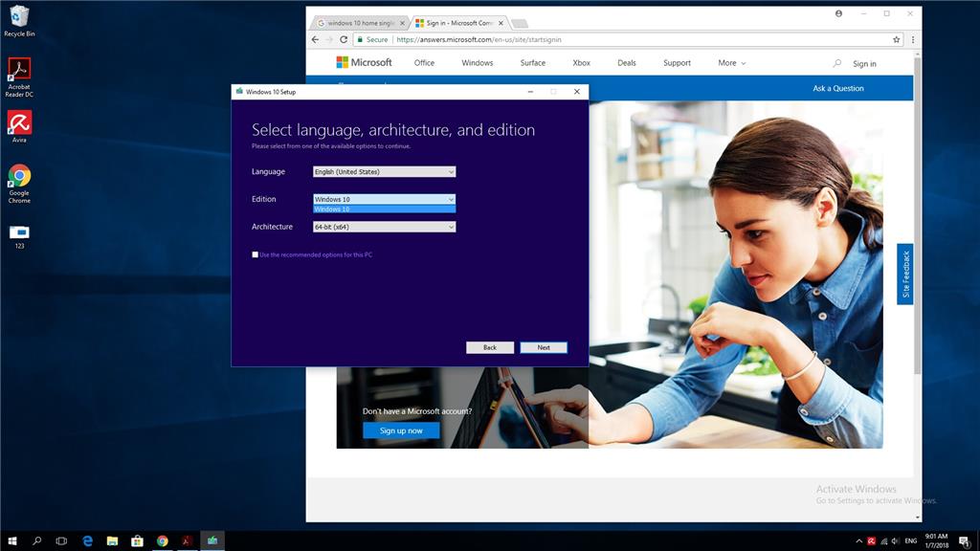
Task: Open File Explorer from the taskbar
Action: pos(113,540)
